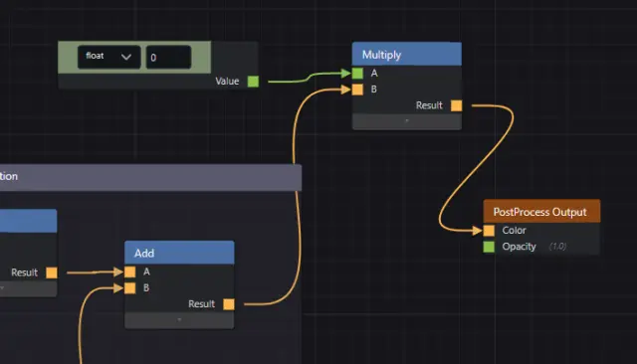The width and height of the screenshot is (637, 364).
Task: Select the Add node header
Action: 179,253
